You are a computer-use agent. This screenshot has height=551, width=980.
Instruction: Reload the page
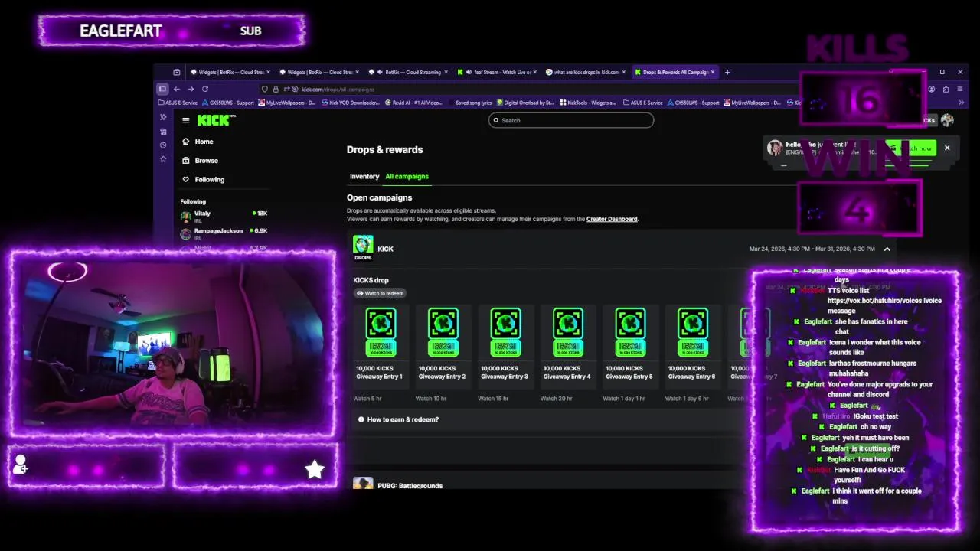(x=205, y=89)
